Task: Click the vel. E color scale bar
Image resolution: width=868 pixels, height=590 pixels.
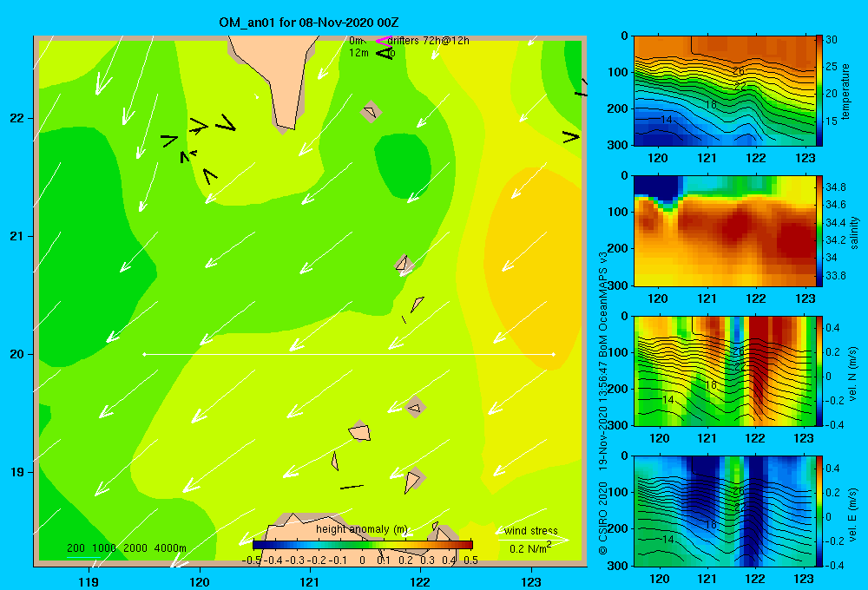Action: pyautogui.click(x=819, y=511)
